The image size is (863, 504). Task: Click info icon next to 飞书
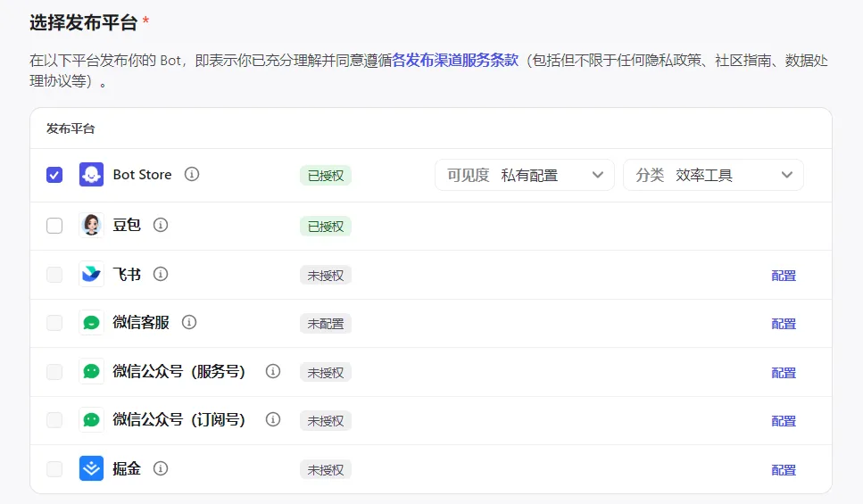pyautogui.click(x=161, y=275)
